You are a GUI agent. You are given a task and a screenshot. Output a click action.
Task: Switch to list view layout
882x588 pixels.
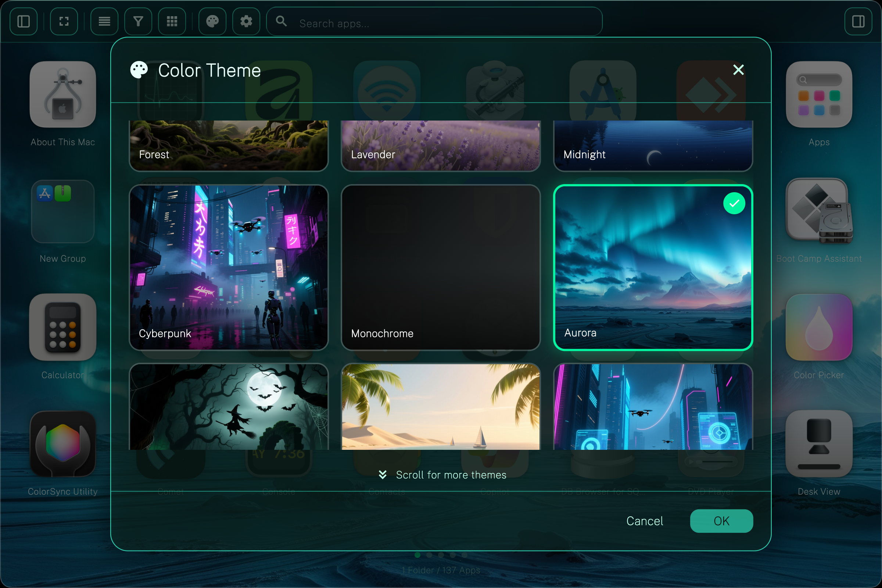coord(104,21)
